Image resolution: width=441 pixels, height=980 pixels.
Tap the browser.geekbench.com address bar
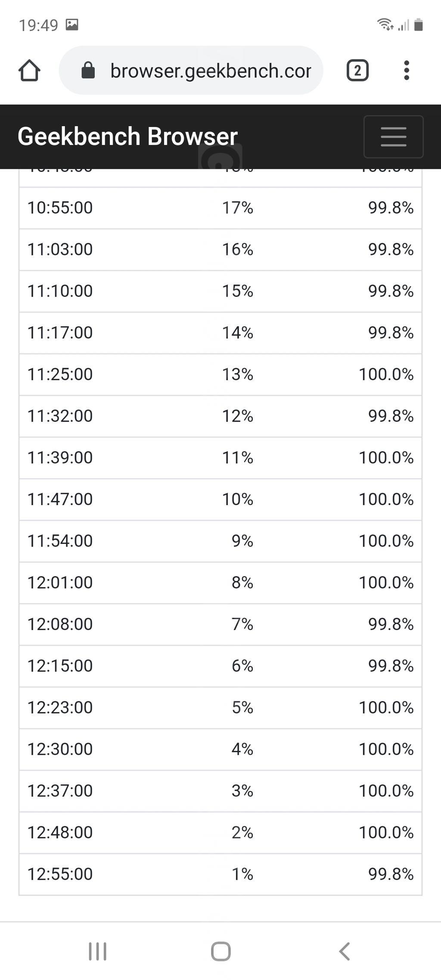(210, 71)
